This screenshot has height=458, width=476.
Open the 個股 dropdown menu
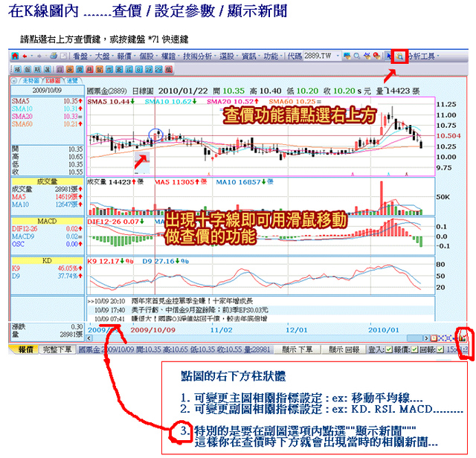(149, 57)
